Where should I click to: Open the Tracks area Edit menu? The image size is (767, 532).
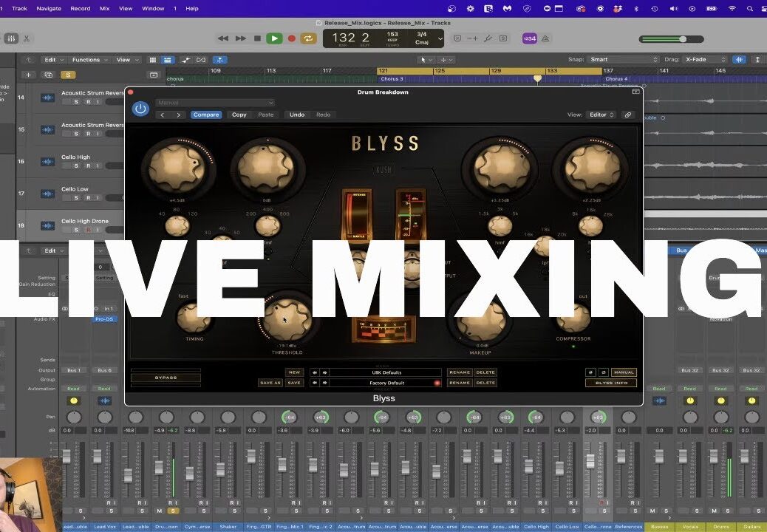click(54, 60)
